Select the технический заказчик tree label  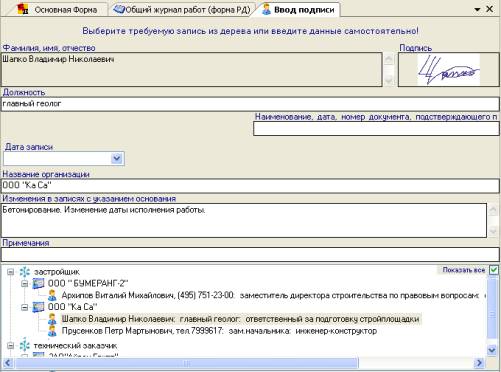[x=75, y=346]
